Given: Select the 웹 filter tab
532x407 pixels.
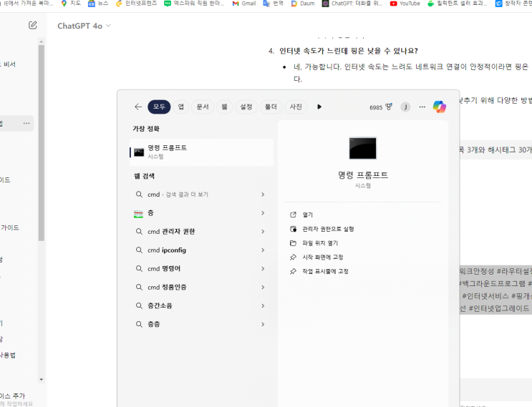Looking at the screenshot, I should click(224, 107).
